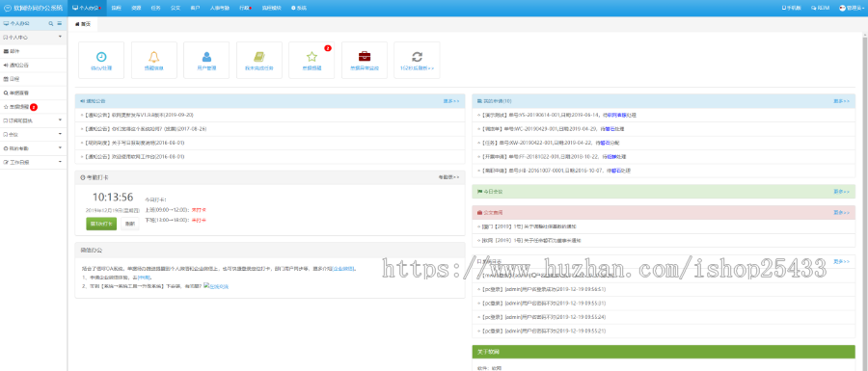Open the dark red briefcase tile

[365, 61]
